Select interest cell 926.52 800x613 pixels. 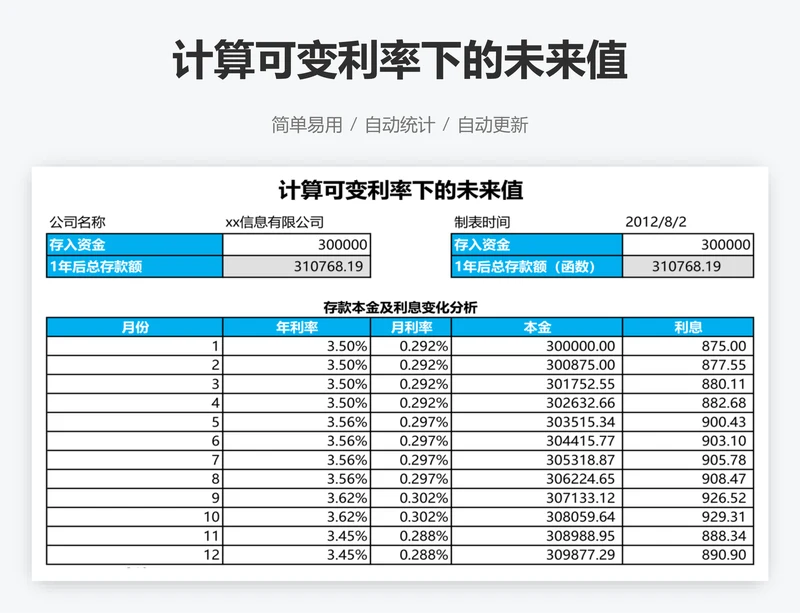[x=688, y=498]
